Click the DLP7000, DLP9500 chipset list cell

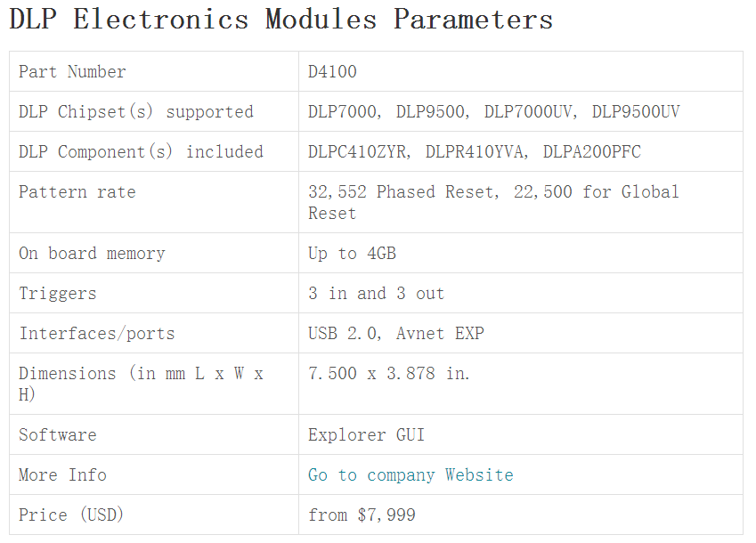click(493, 112)
